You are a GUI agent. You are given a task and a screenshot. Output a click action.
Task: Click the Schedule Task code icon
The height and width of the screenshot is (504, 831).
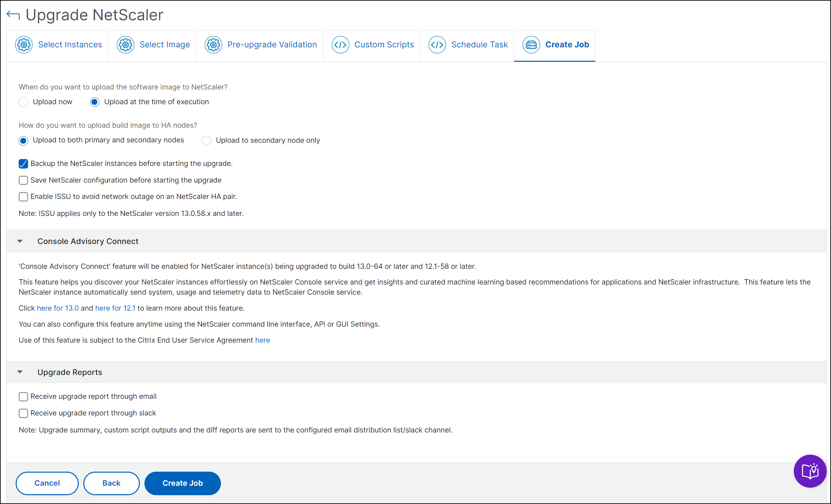point(437,44)
